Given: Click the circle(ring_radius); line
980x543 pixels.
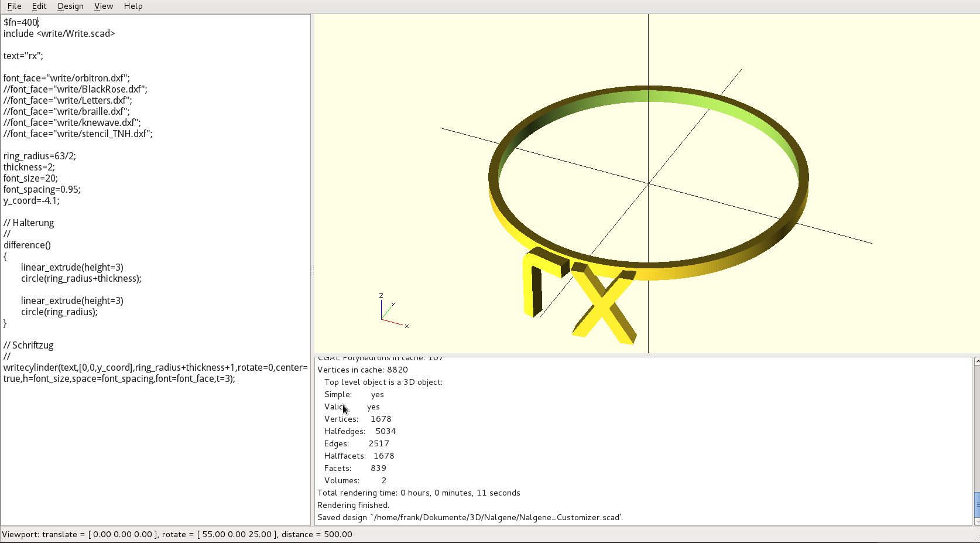Looking at the screenshot, I should pos(59,312).
